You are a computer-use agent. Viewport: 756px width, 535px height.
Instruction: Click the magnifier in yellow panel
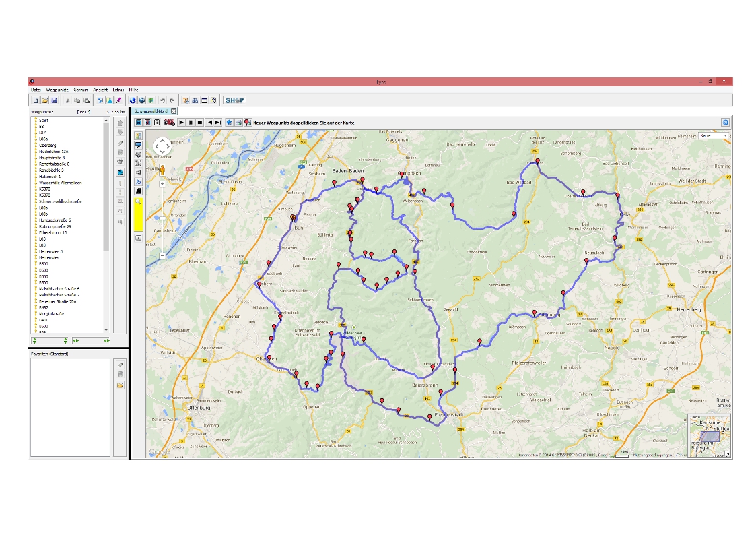[138, 201]
